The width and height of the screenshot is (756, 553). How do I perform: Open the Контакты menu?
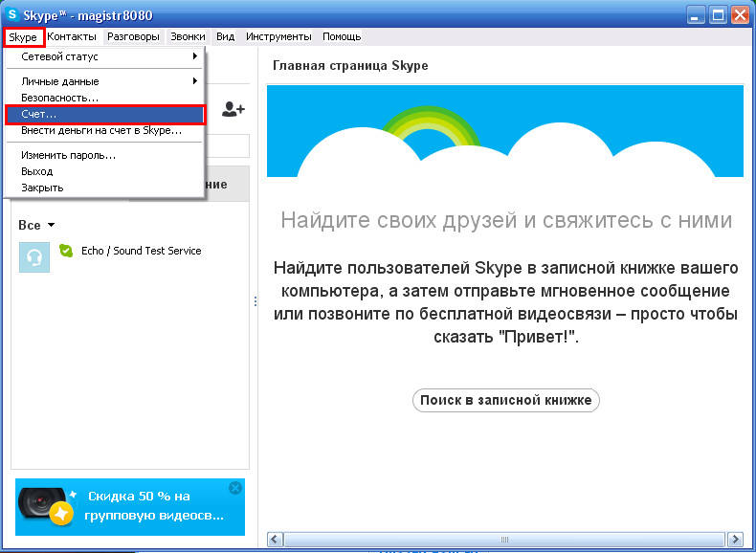point(72,36)
